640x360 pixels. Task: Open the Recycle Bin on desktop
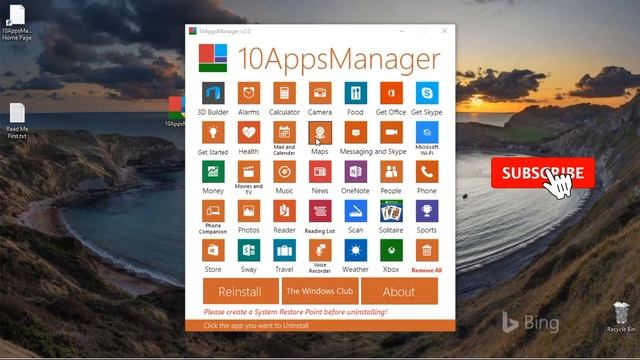tap(621, 317)
